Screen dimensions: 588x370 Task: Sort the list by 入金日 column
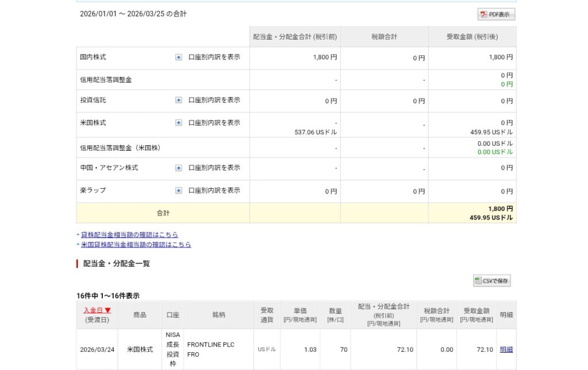click(97, 310)
